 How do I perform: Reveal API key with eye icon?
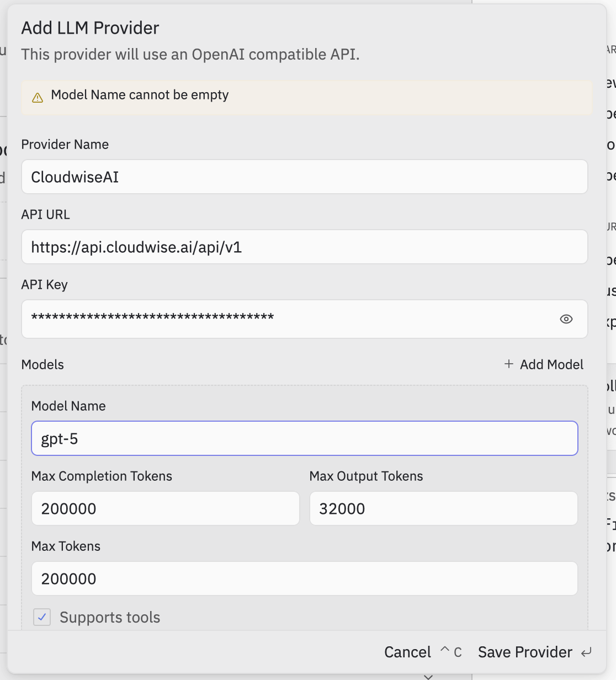[x=566, y=319]
